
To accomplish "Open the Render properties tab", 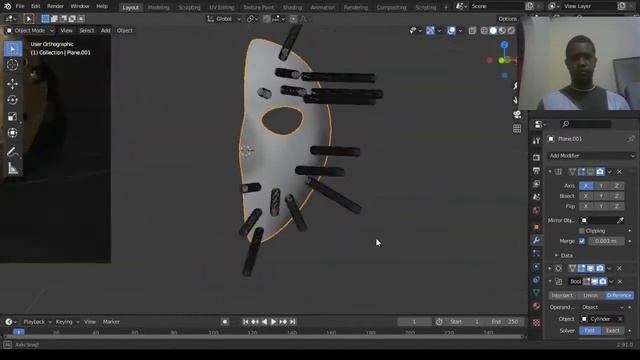I will 536,157.
